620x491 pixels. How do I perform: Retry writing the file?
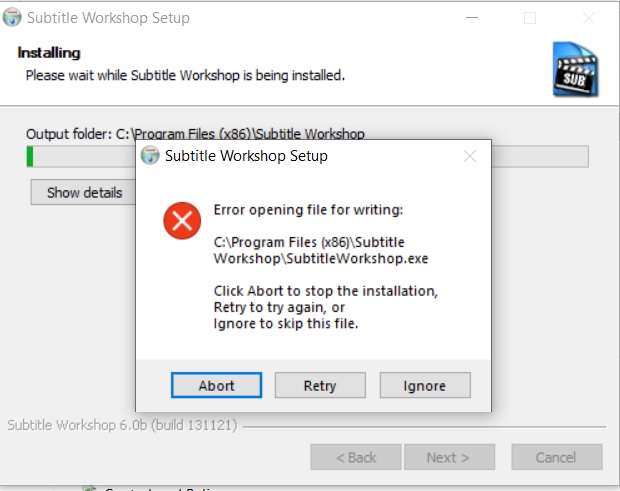320,385
